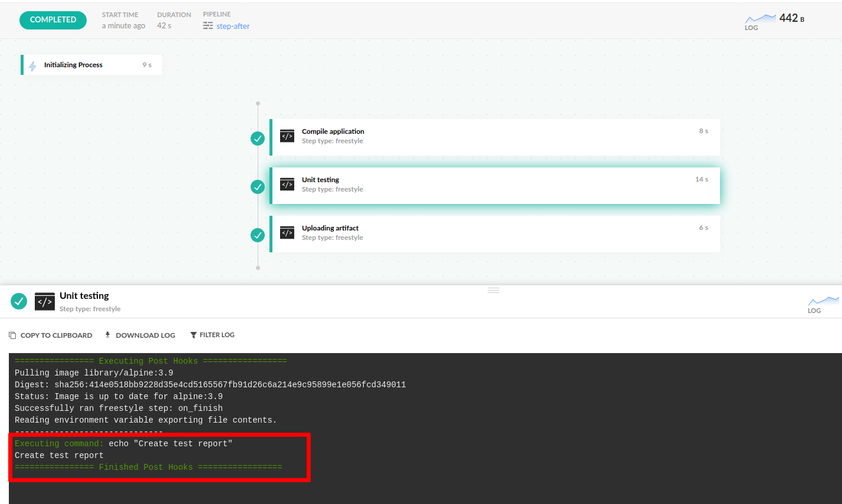The height and width of the screenshot is (504, 842).
Task: Click the clipboard icon beside COPY TO CLIPBOARD
Action: click(12, 334)
